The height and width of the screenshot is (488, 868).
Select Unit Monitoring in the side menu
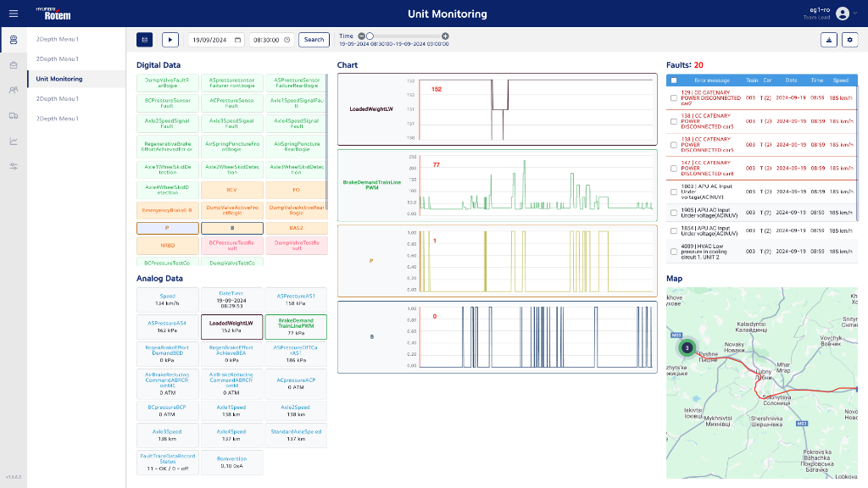point(59,79)
